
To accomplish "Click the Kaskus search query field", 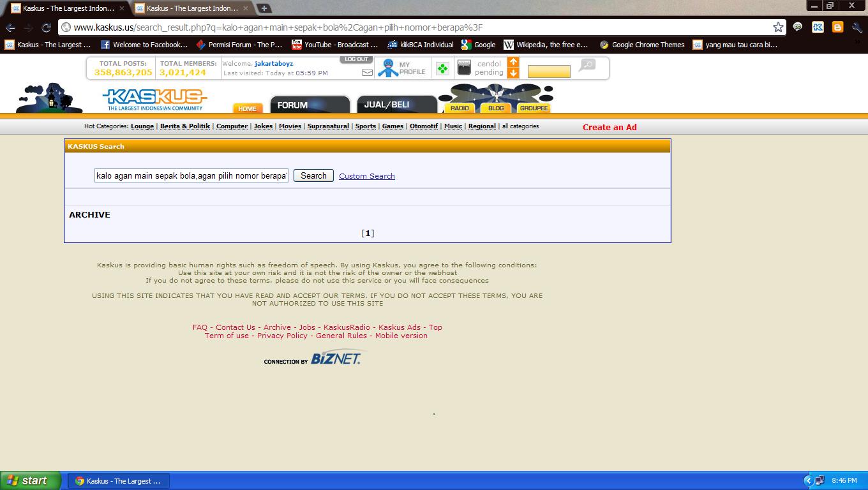I will pyautogui.click(x=191, y=175).
